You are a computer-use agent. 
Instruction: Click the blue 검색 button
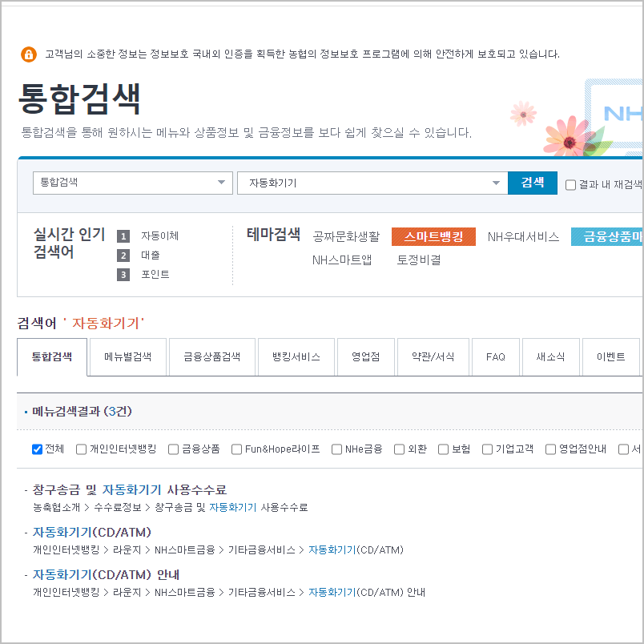[533, 183]
